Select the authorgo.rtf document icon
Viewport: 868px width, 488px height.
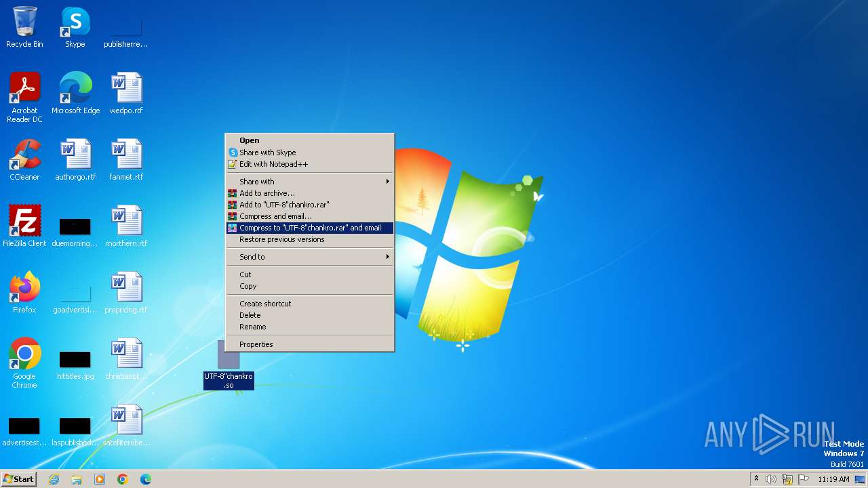(x=75, y=160)
